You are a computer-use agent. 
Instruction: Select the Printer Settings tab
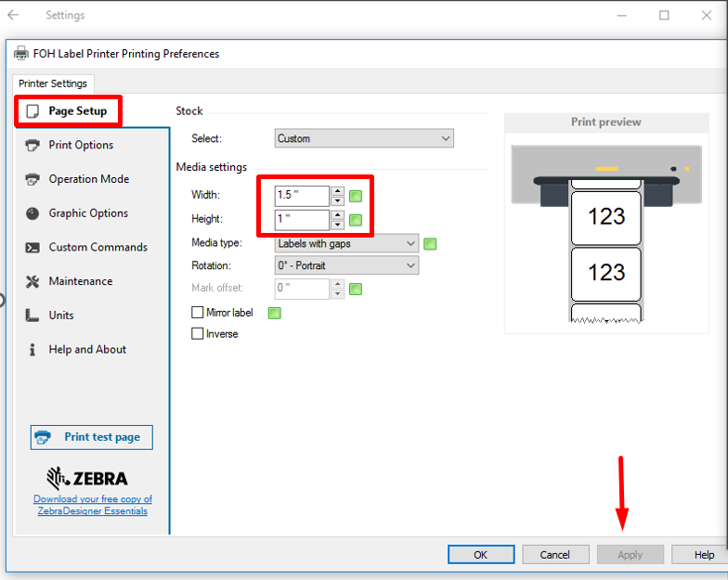53,84
